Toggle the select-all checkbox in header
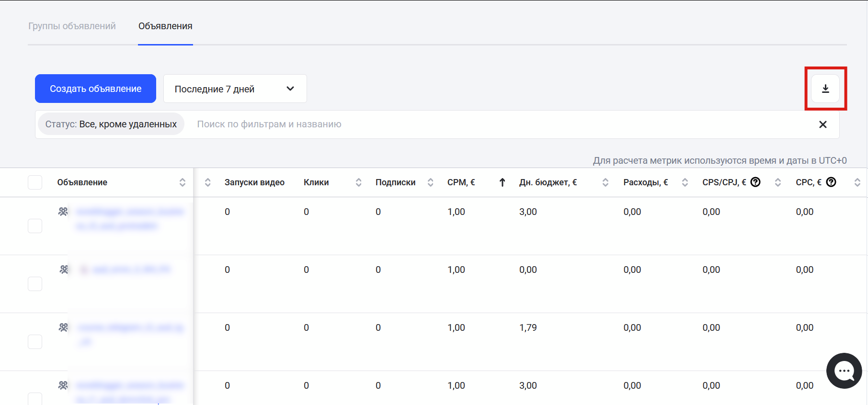 [x=35, y=182]
